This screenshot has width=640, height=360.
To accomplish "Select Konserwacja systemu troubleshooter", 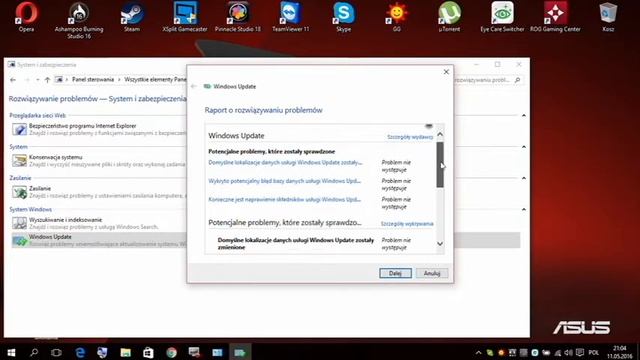I will coord(98,160).
